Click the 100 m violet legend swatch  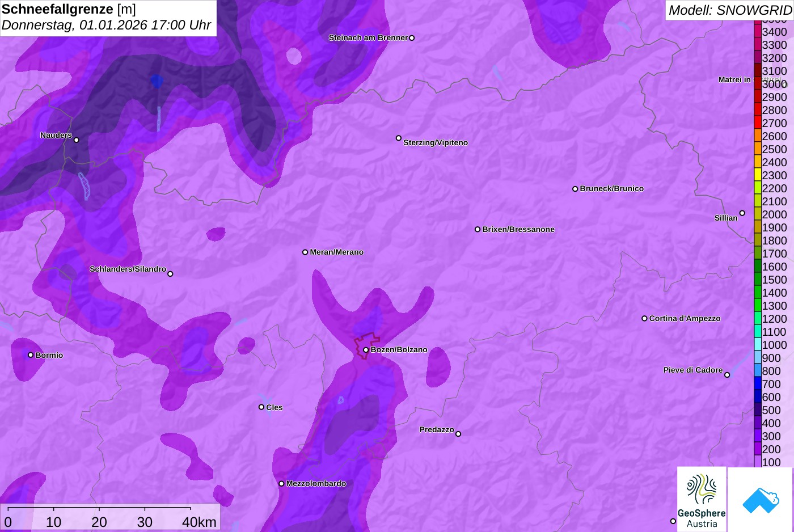(758, 462)
